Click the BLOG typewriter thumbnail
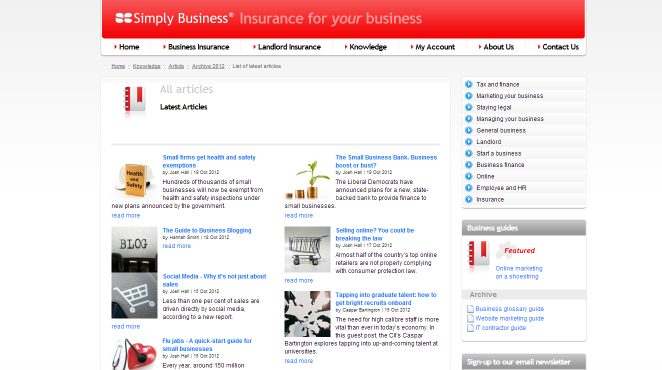 pos(134,249)
